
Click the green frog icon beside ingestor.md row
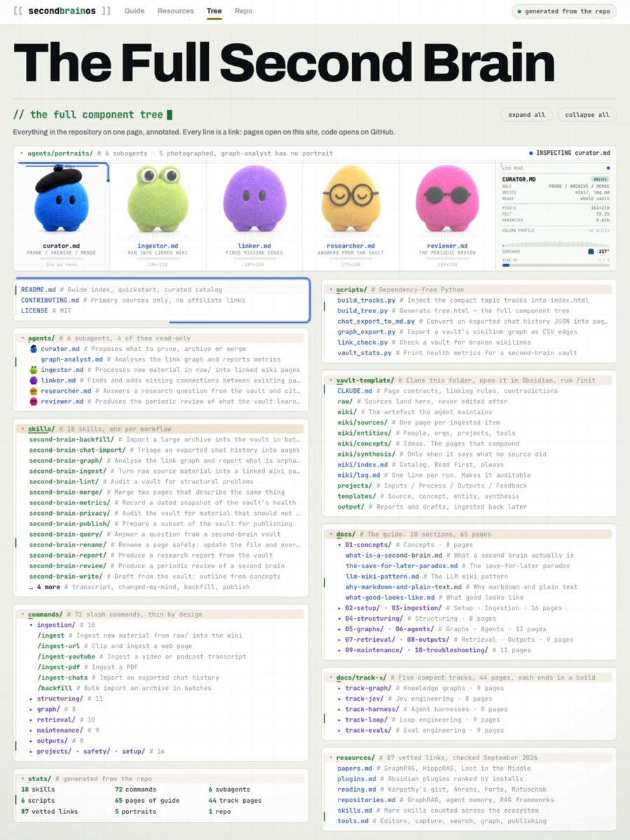[x=33, y=370]
